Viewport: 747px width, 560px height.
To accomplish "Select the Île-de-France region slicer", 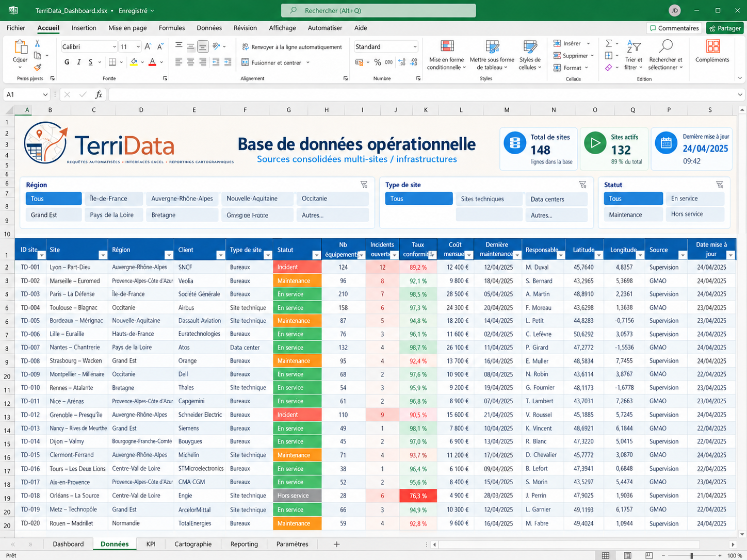I will (113, 199).
